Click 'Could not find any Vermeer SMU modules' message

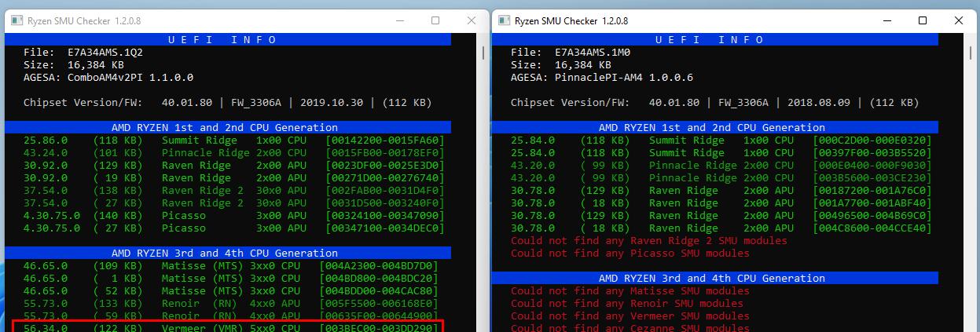pyautogui.click(x=630, y=316)
